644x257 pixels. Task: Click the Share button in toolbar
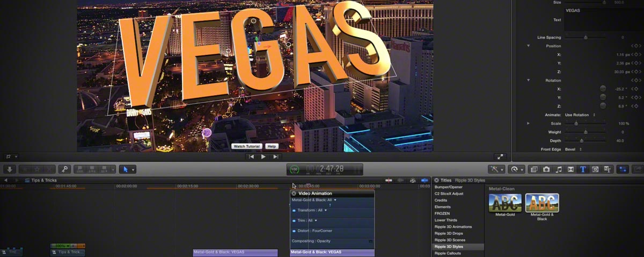638,169
